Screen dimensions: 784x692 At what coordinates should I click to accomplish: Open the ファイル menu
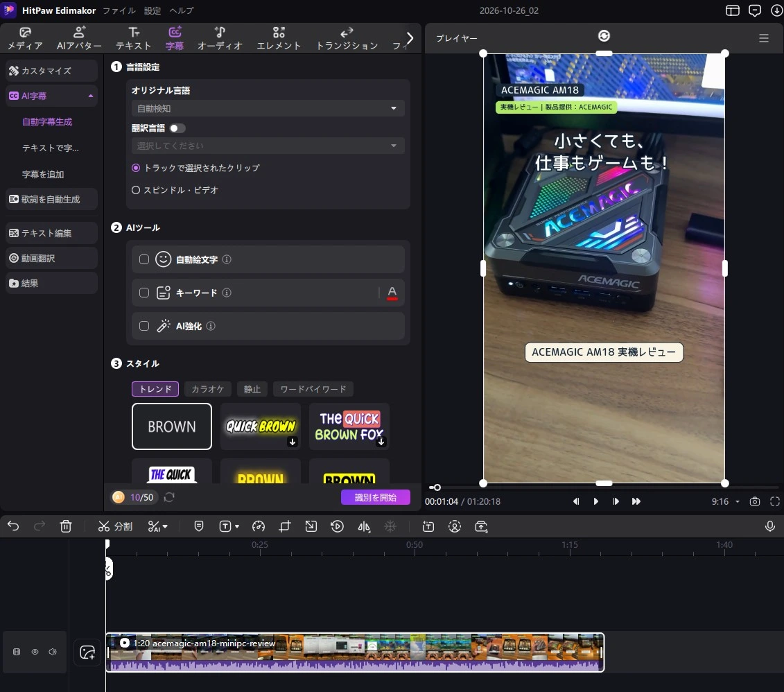point(119,10)
